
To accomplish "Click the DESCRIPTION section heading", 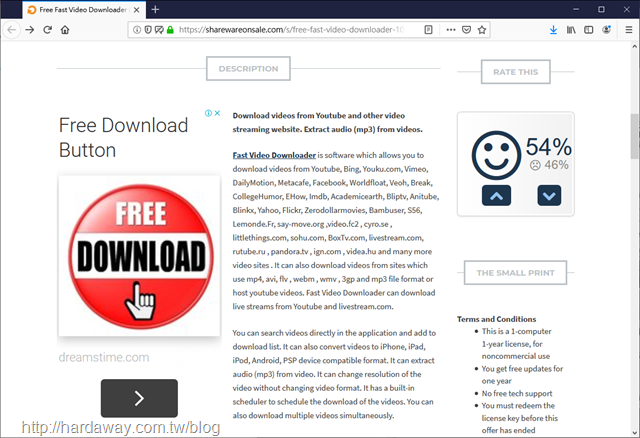I will (248, 69).
